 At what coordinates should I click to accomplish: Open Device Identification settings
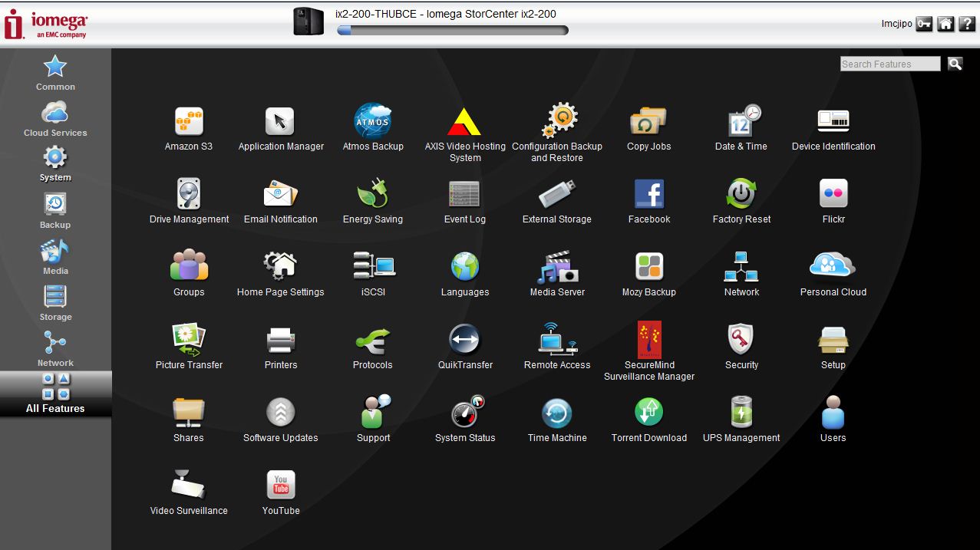click(x=833, y=128)
